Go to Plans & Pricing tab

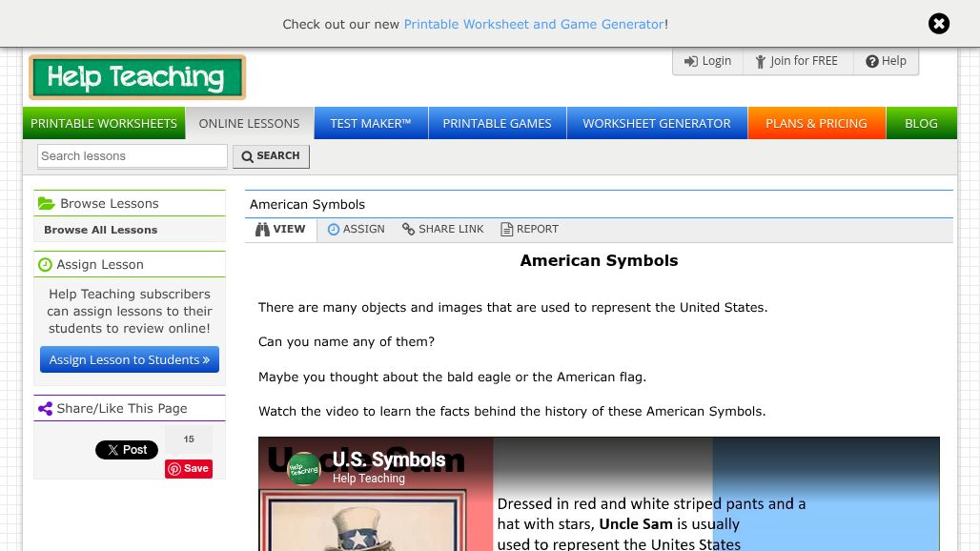816,123
